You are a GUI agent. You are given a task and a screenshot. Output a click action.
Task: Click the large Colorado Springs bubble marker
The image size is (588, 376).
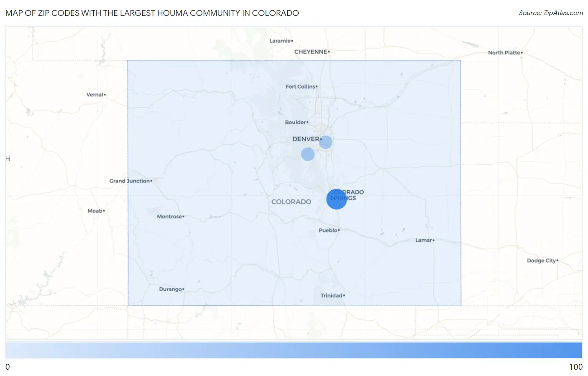[337, 199]
